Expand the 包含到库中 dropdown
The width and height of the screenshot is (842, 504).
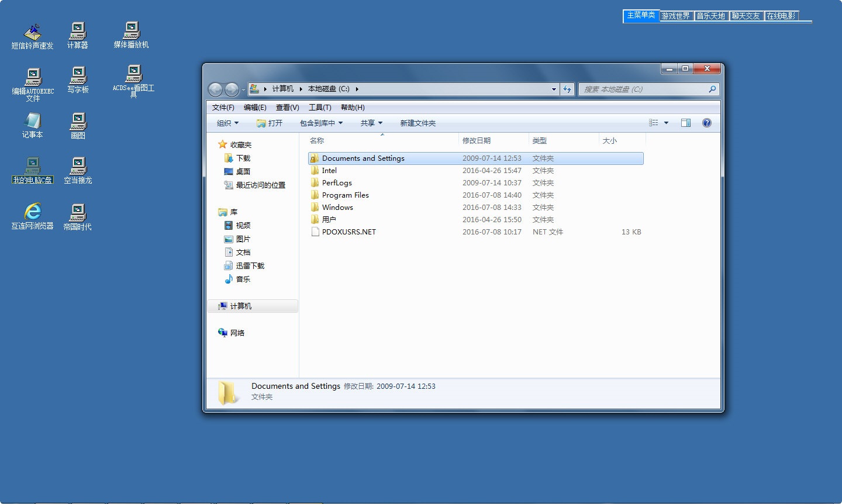tap(320, 123)
